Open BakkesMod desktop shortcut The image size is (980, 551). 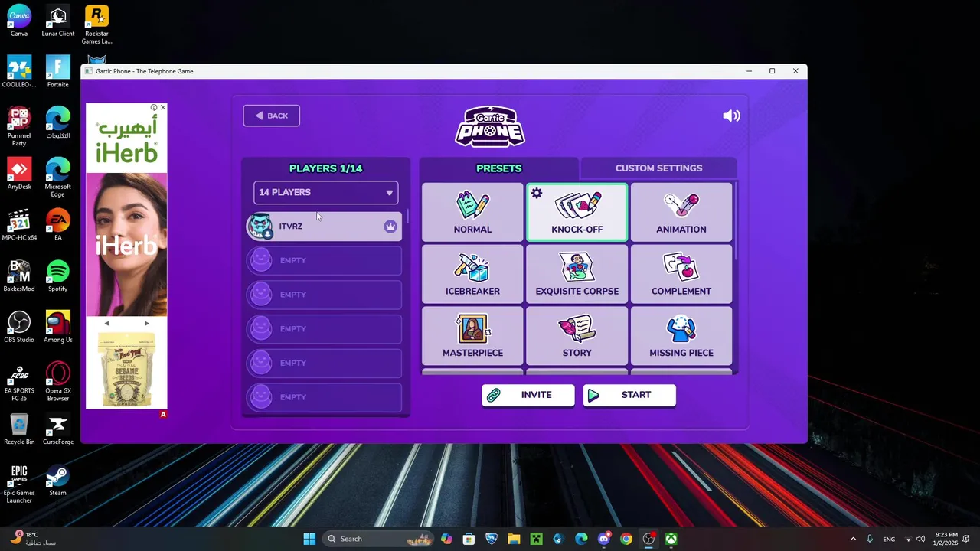click(19, 275)
